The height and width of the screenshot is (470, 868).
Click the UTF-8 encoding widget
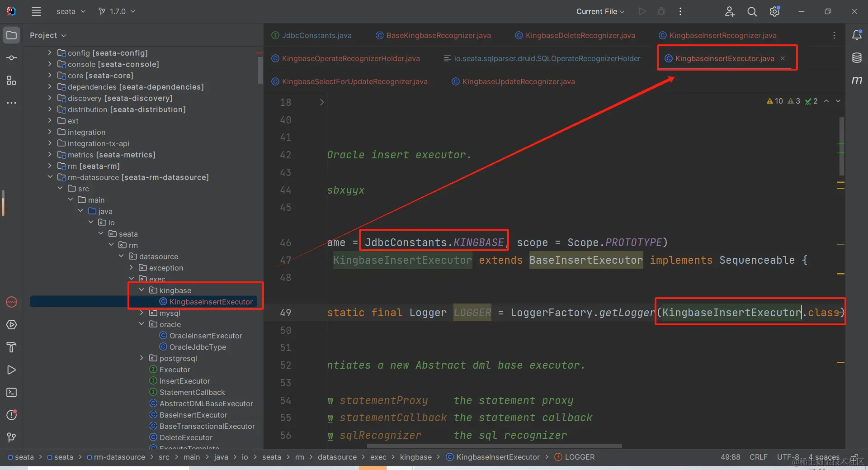pos(788,457)
